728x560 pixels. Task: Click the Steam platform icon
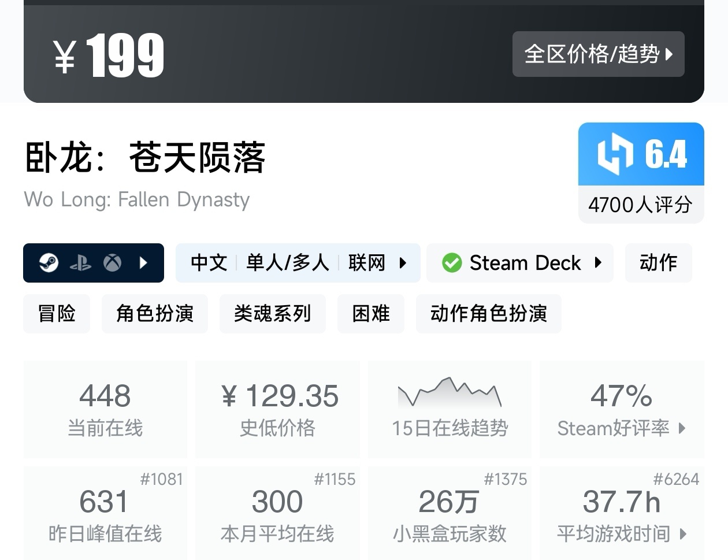pyautogui.click(x=49, y=263)
